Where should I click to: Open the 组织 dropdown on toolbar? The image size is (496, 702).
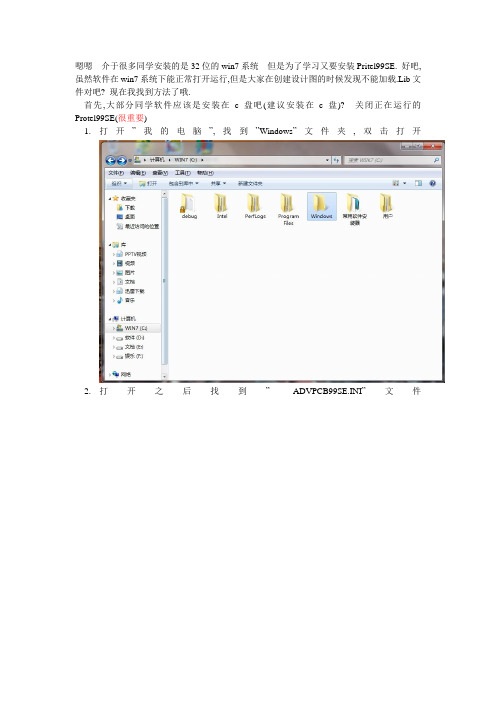coord(119,184)
